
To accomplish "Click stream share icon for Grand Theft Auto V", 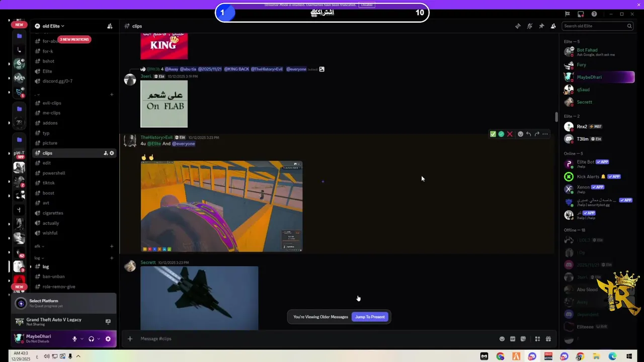I will click(x=108, y=322).
